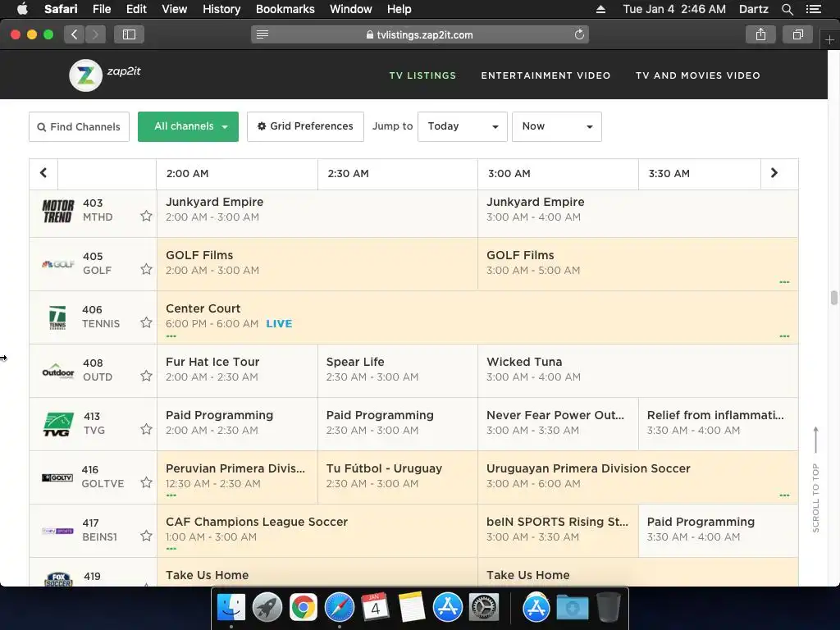Select the TV AND MOVIES VIDEO tab
Screen dimensions: 840x630
pos(698,75)
